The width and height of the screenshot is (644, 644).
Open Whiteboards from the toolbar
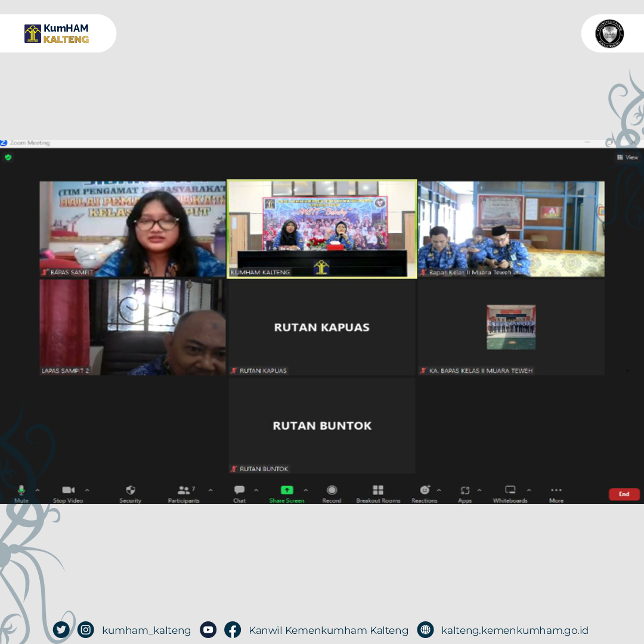pos(510,491)
